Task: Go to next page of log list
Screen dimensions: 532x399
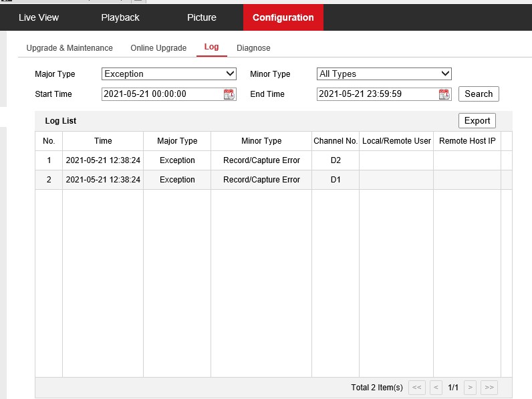Action: pos(471,388)
